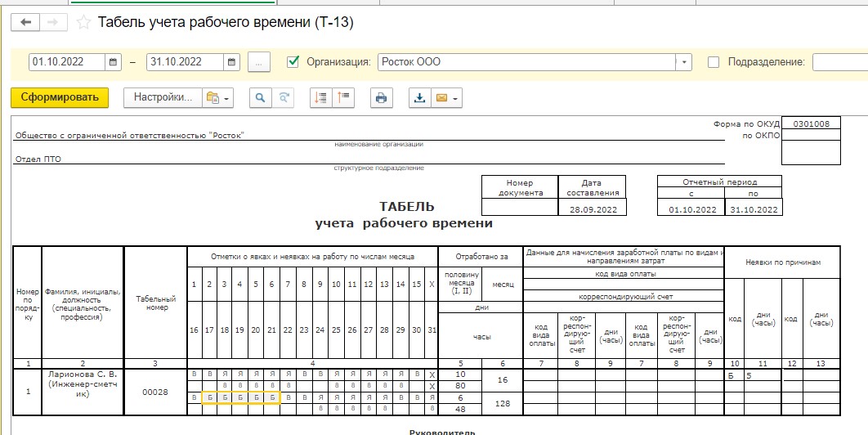Select personnel number cell 00028
Screen dimensions: 868x435
pyautogui.click(x=155, y=392)
